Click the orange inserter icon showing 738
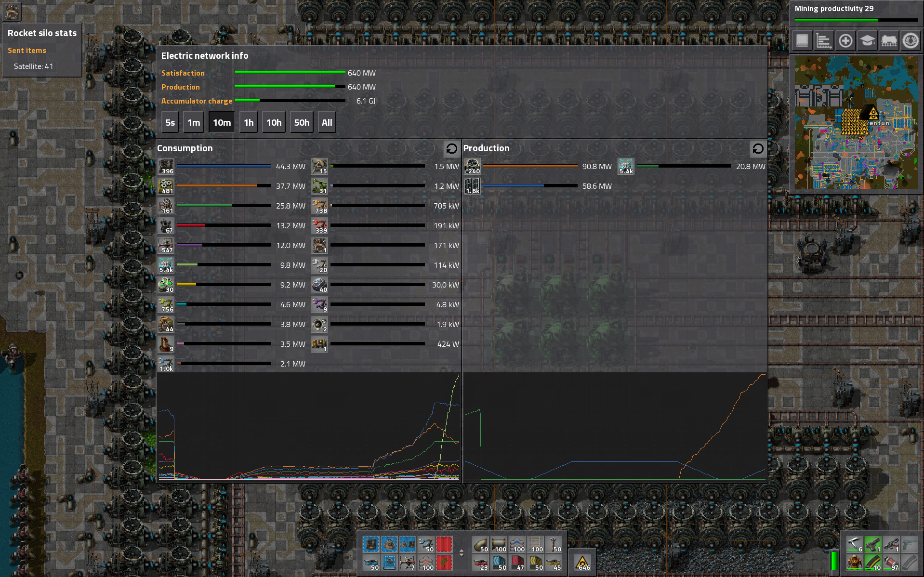This screenshot has width=924, height=577. click(319, 206)
